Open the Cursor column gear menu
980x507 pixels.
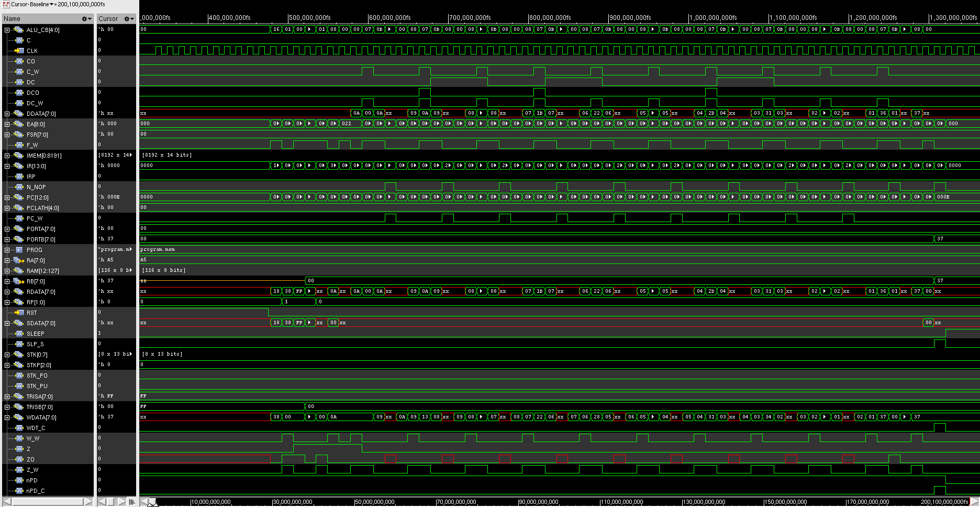[129, 19]
